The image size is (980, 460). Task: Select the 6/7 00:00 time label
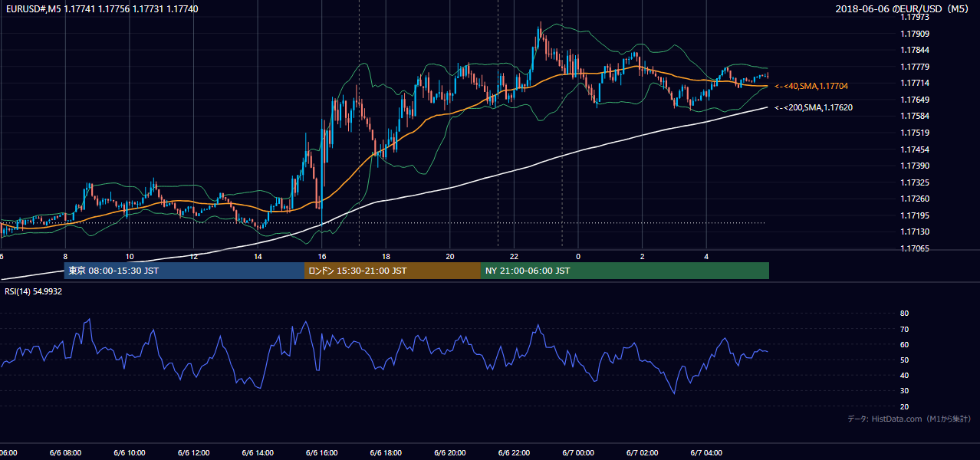click(x=578, y=453)
